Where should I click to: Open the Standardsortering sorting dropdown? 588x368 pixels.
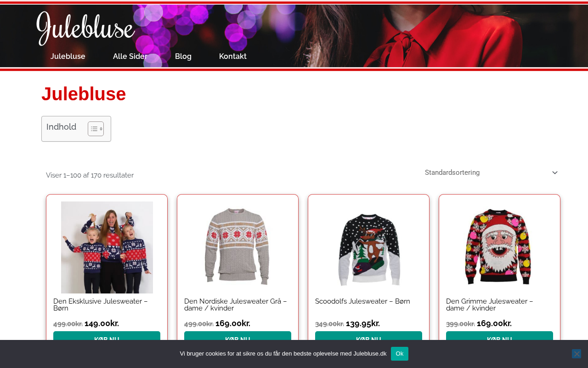(x=492, y=172)
